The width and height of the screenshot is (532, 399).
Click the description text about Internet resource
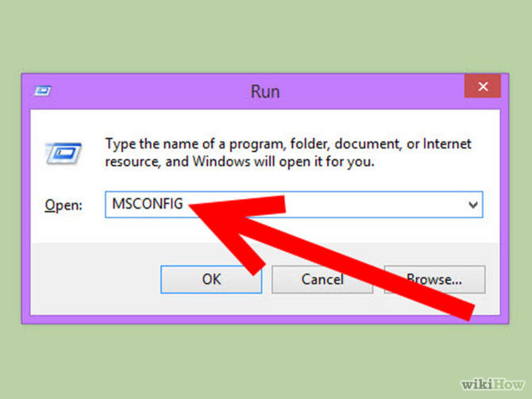click(x=288, y=152)
